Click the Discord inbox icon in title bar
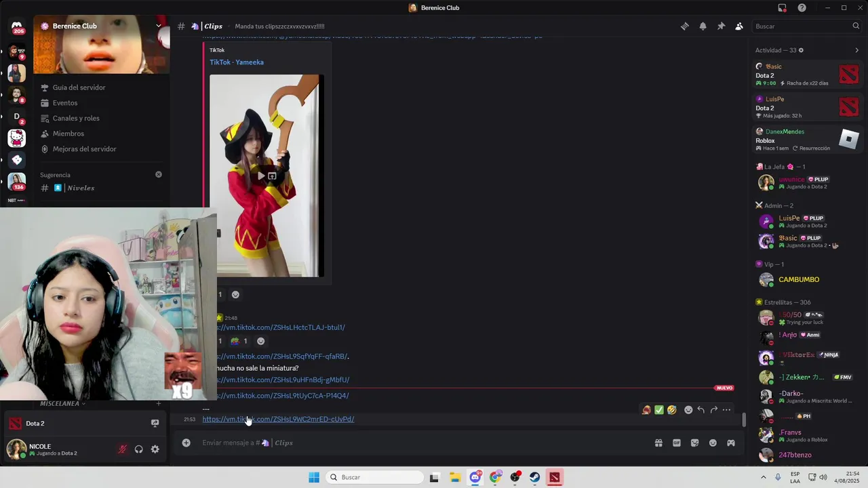This screenshot has height=488, width=868. pos(782,8)
